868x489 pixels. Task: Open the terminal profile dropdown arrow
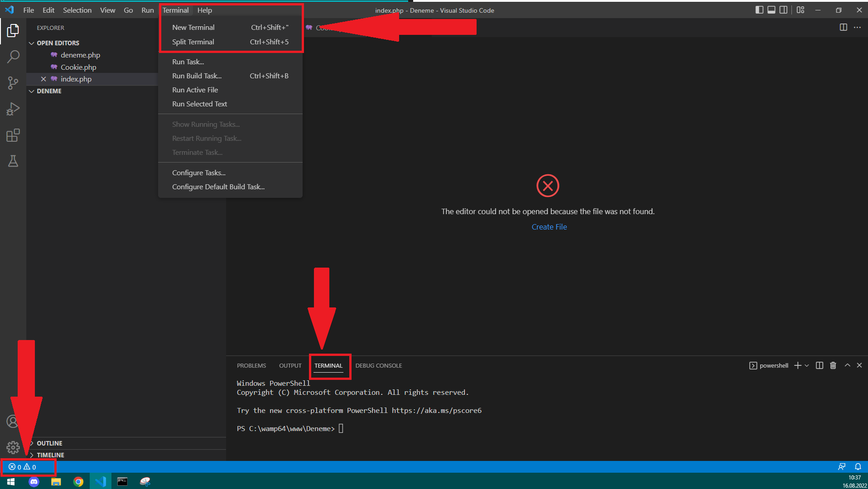[x=806, y=365]
